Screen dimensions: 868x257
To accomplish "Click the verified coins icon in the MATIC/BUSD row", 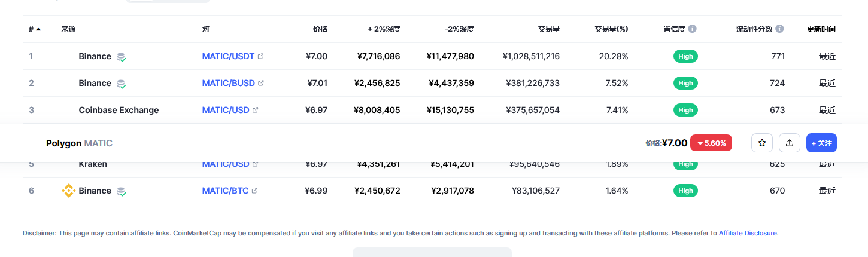I will pos(122,84).
